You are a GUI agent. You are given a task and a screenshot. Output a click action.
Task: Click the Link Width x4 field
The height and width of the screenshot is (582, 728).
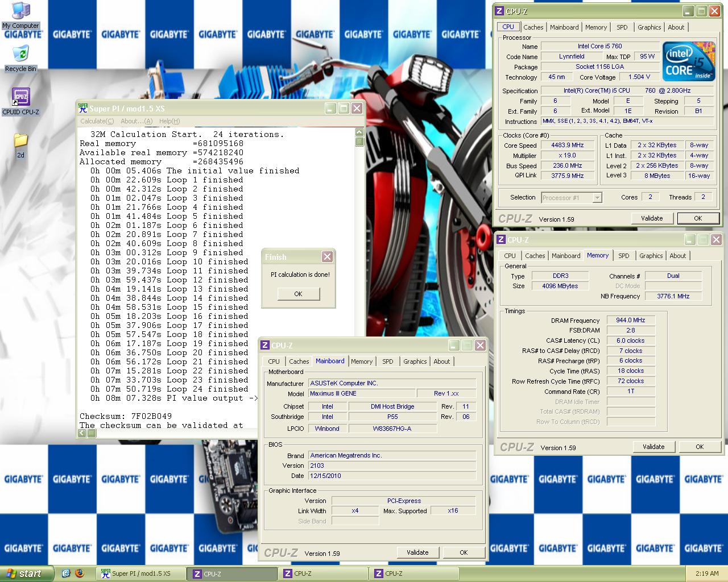[x=355, y=510]
